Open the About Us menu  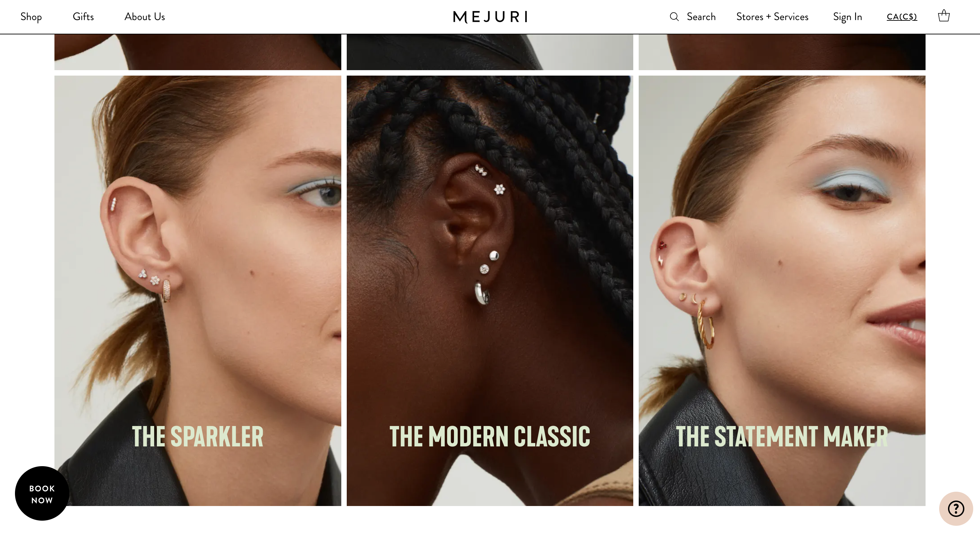145,17
